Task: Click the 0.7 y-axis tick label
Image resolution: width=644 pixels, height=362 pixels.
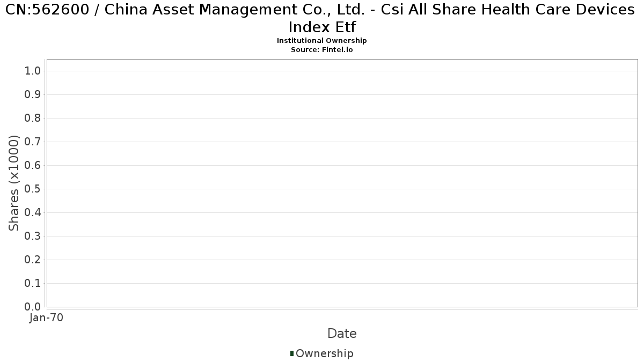Action: click(33, 142)
